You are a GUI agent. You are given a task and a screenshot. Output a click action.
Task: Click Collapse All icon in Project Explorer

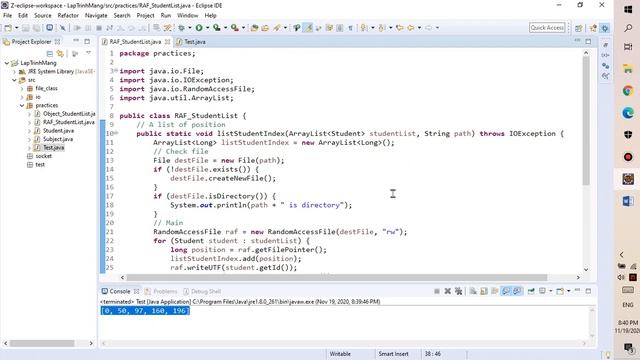pos(50,54)
